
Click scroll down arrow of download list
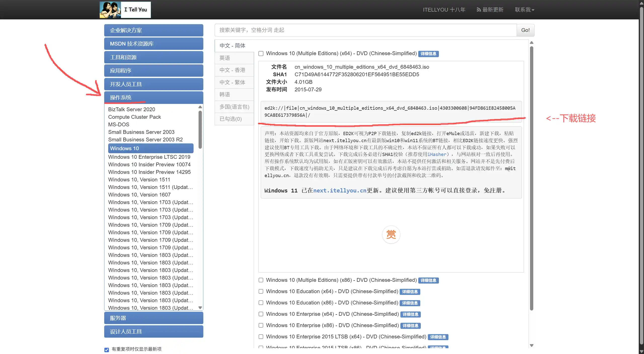click(532, 345)
